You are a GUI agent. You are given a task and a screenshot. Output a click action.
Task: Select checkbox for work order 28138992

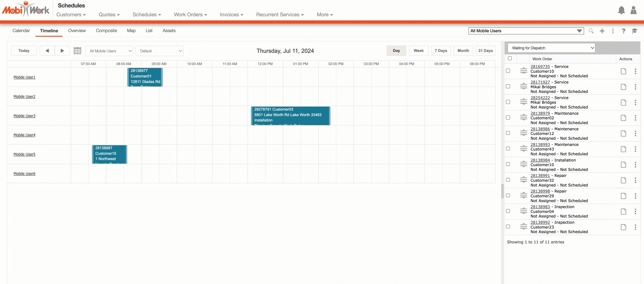tap(508, 227)
